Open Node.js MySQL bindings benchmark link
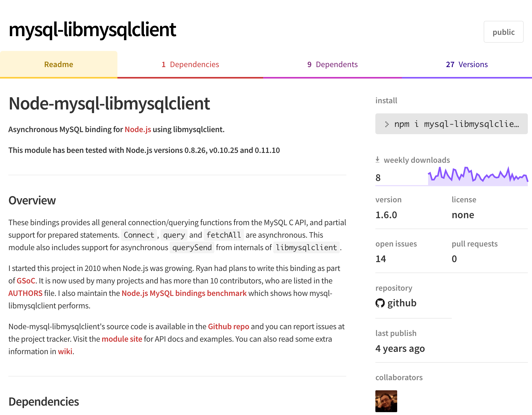Viewport: 532px width, 415px height. 184,293
